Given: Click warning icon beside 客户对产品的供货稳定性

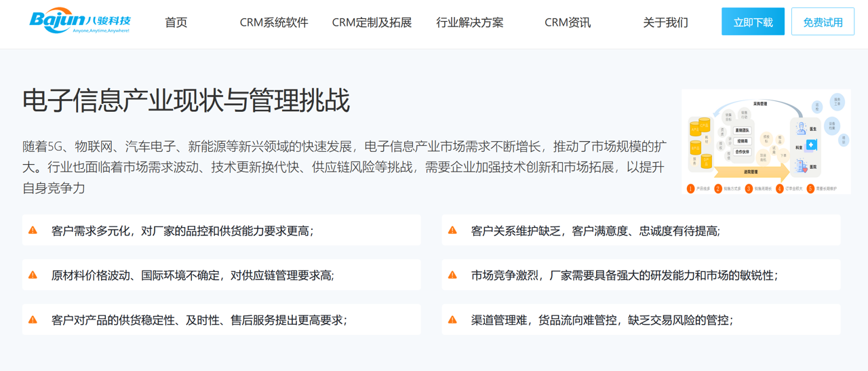Looking at the screenshot, I should pos(33,319).
